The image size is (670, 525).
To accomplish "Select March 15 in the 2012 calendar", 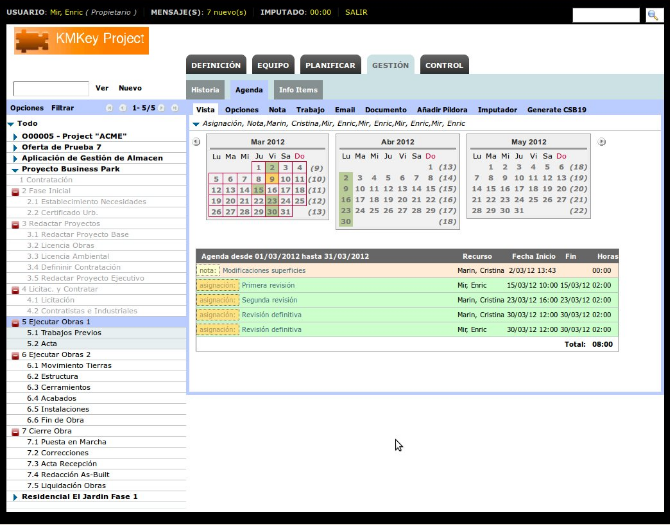I will (259, 189).
